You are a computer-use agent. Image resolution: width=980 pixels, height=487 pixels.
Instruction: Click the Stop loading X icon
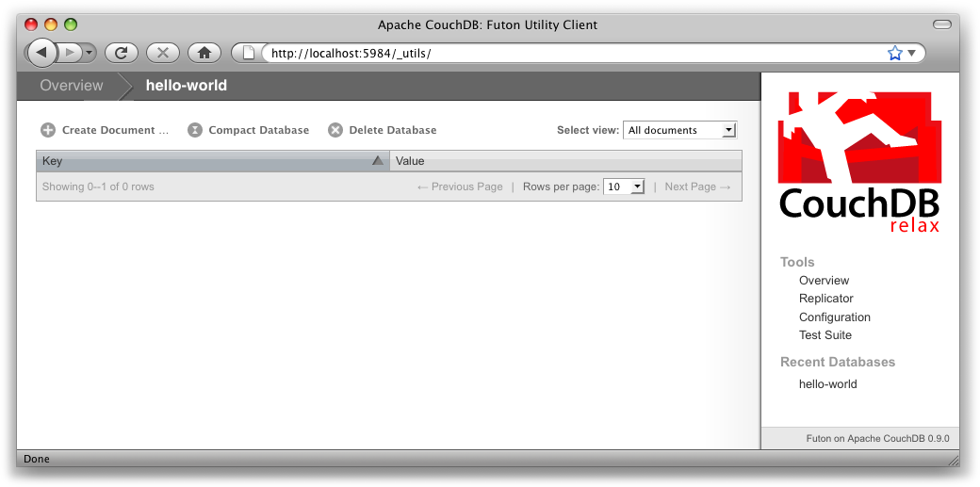coord(163,53)
